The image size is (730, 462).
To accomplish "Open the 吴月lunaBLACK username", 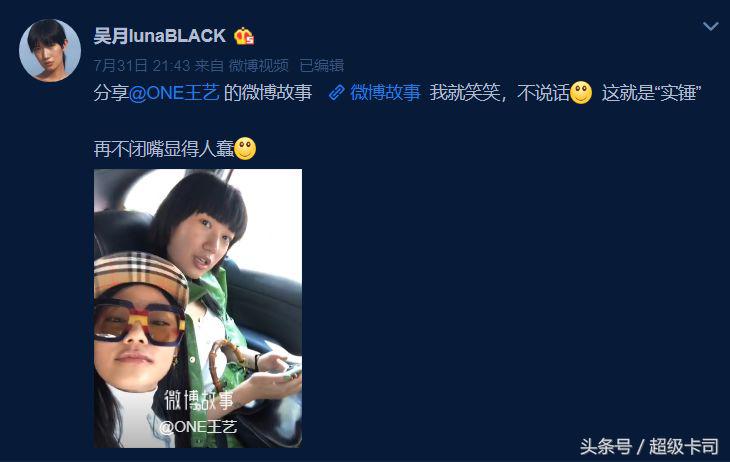I will (x=160, y=36).
